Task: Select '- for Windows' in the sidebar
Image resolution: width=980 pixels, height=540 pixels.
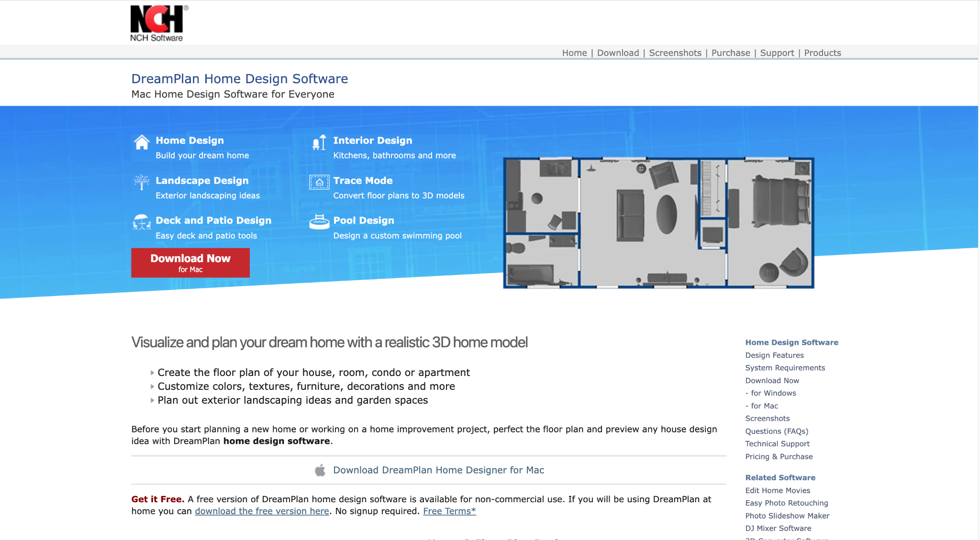Action: 770,393
